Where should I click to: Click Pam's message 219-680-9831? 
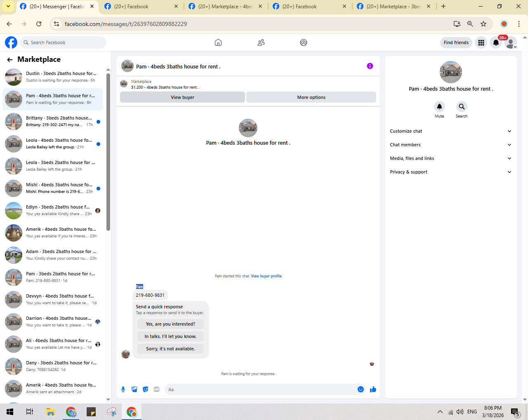click(x=150, y=295)
